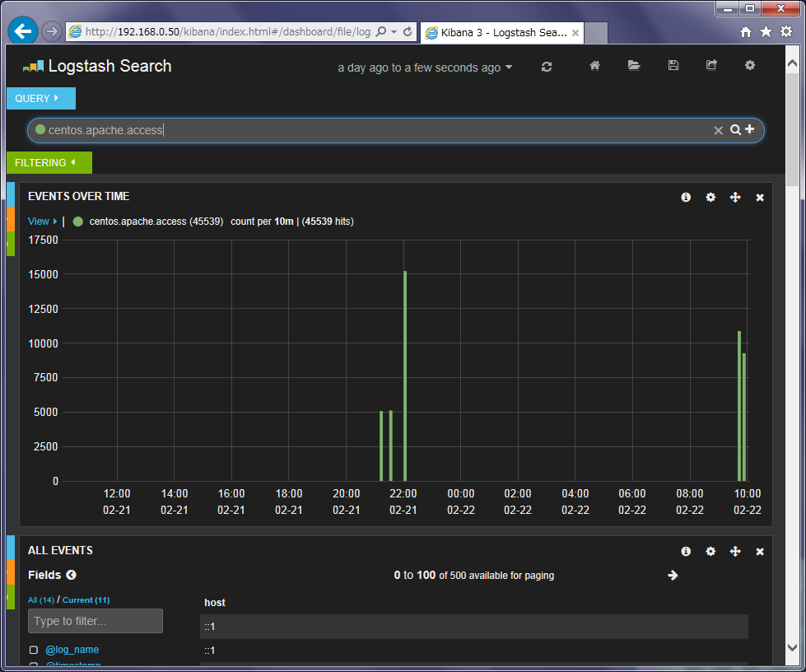Click the browser forward arrow button
The height and width of the screenshot is (672, 806).
point(51,31)
